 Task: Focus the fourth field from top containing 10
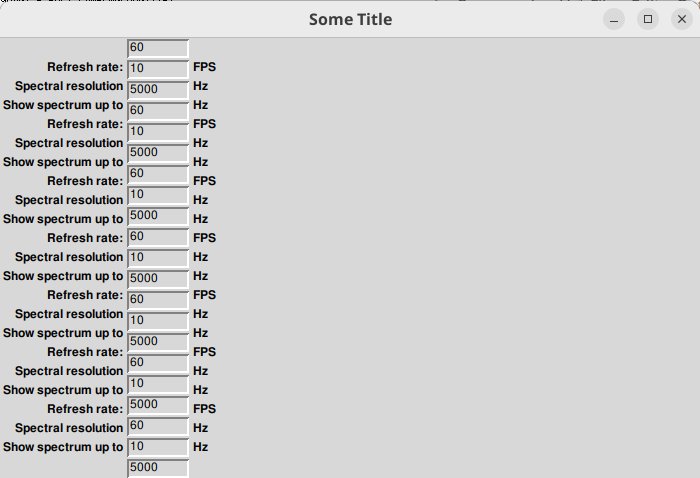pyautogui.click(x=158, y=257)
